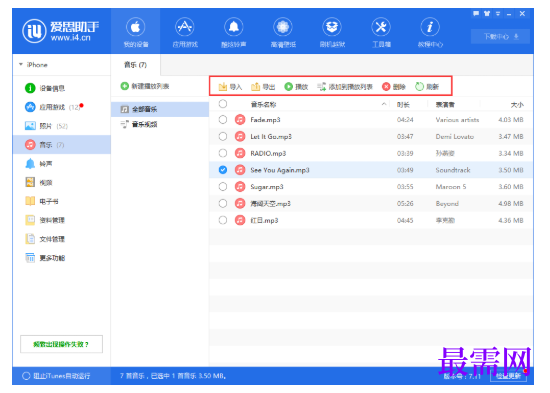The width and height of the screenshot is (550, 393).
Task: Open the 教程中心 tutorial info icon
Action: (430, 27)
